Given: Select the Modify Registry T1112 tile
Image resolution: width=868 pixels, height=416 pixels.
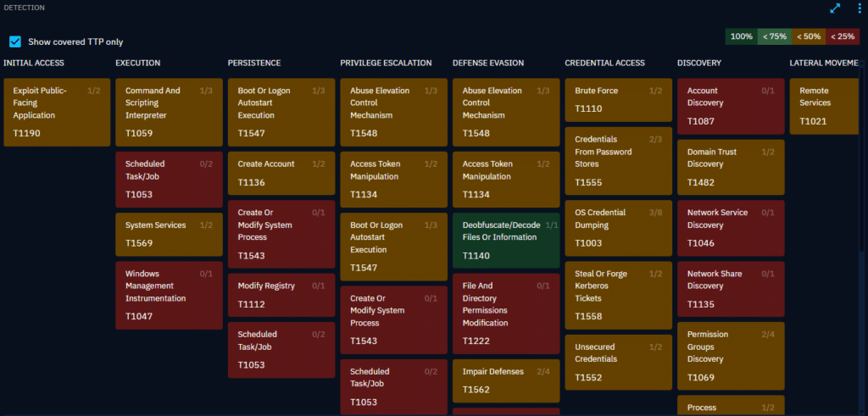Looking at the screenshot, I should tap(281, 296).
